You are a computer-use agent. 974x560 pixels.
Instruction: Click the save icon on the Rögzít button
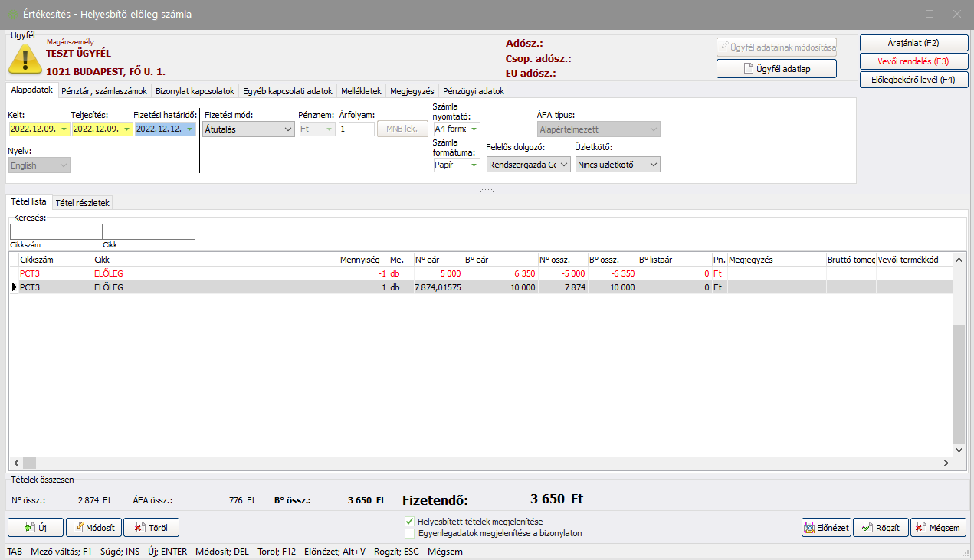[867, 528]
